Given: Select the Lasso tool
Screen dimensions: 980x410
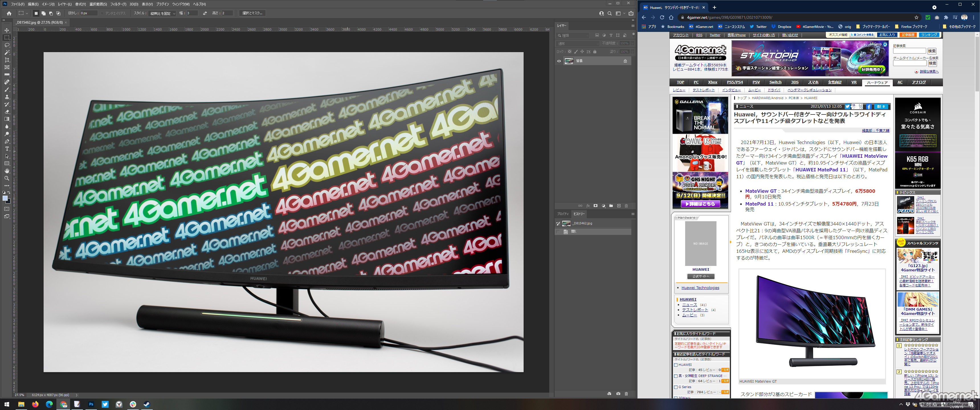Looking at the screenshot, I should pyautogui.click(x=7, y=45).
